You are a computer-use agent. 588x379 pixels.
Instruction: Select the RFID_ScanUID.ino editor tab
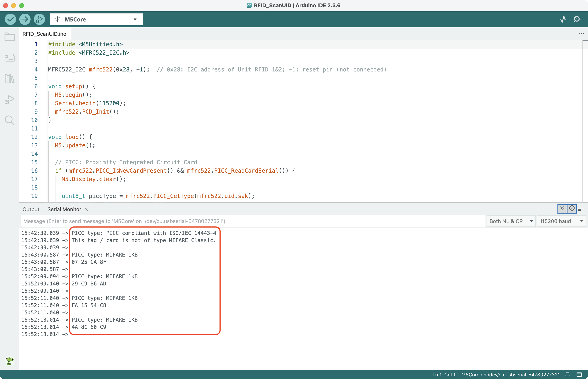click(44, 34)
